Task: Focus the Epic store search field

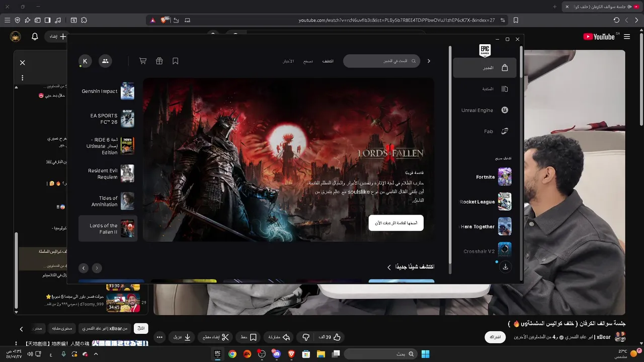Action: (383, 61)
